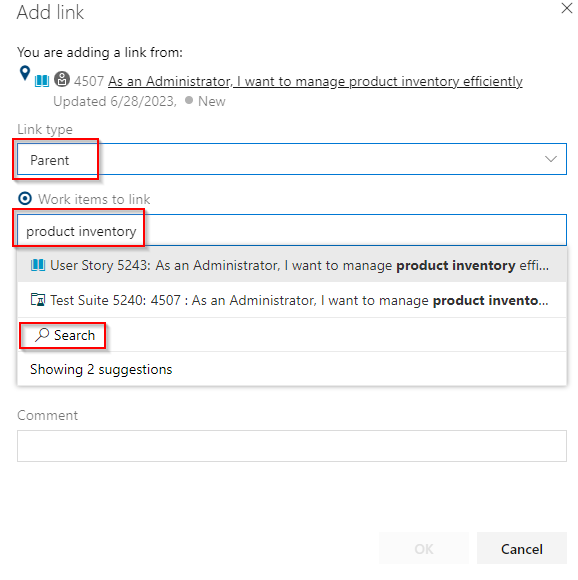578x580 pixels.
Task: Click the location pin icon
Action: tap(24, 73)
